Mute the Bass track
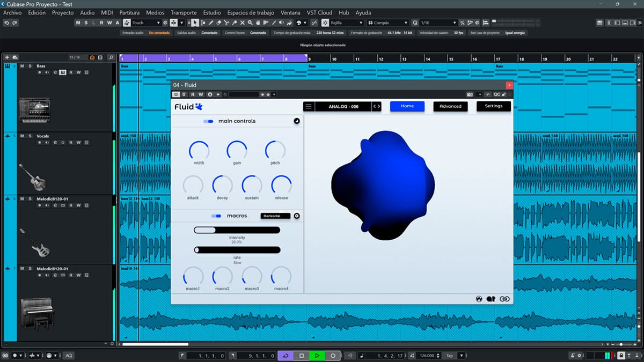Image resolution: width=644 pixels, height=362 pixels. point(22,66)
